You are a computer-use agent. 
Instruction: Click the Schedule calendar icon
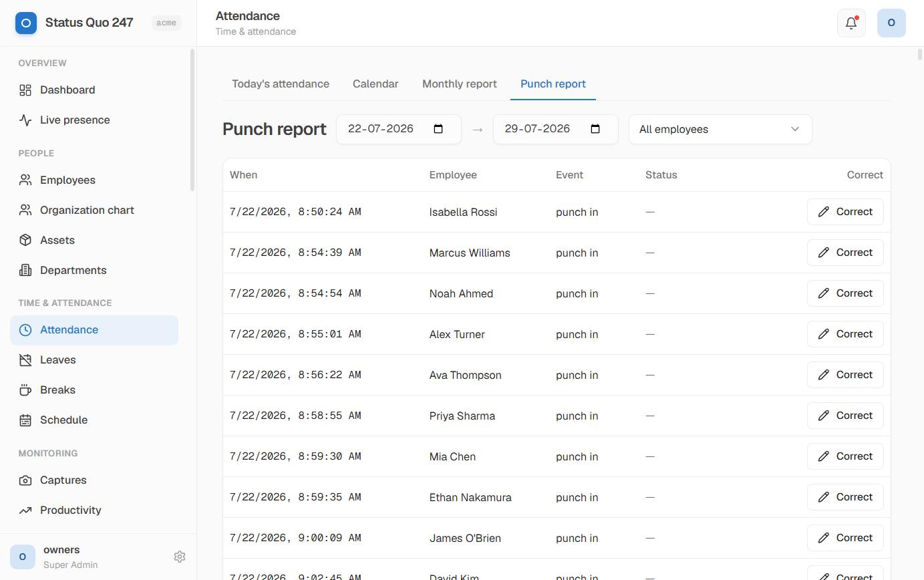tap(25, 420)
